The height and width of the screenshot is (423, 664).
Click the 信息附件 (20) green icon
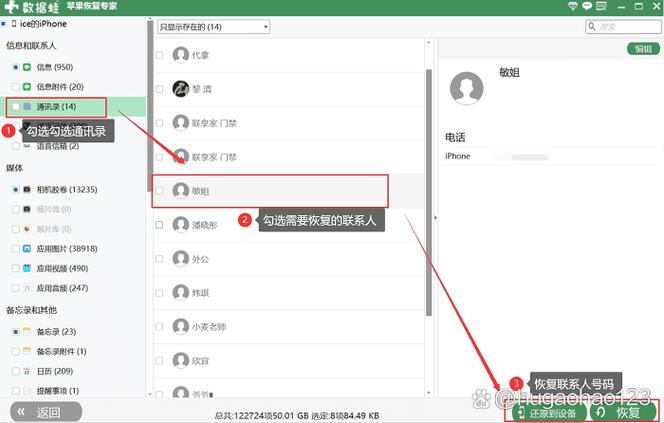point(27,87)
